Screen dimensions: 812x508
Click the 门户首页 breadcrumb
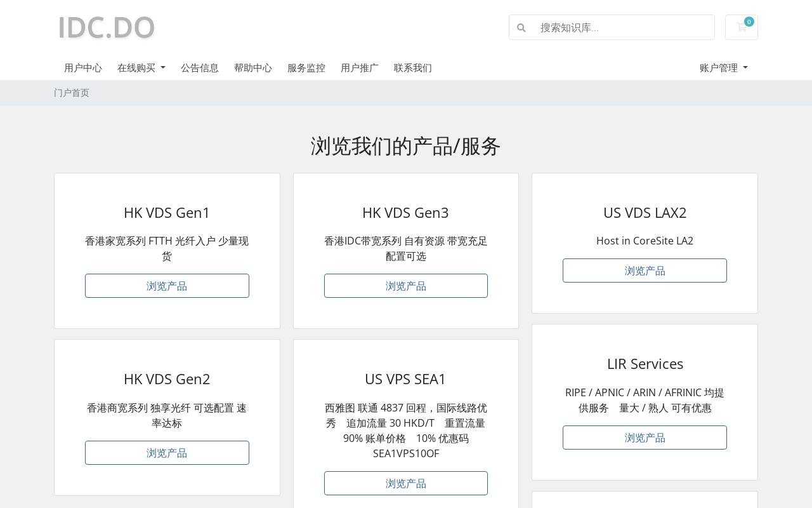(72, 93)
